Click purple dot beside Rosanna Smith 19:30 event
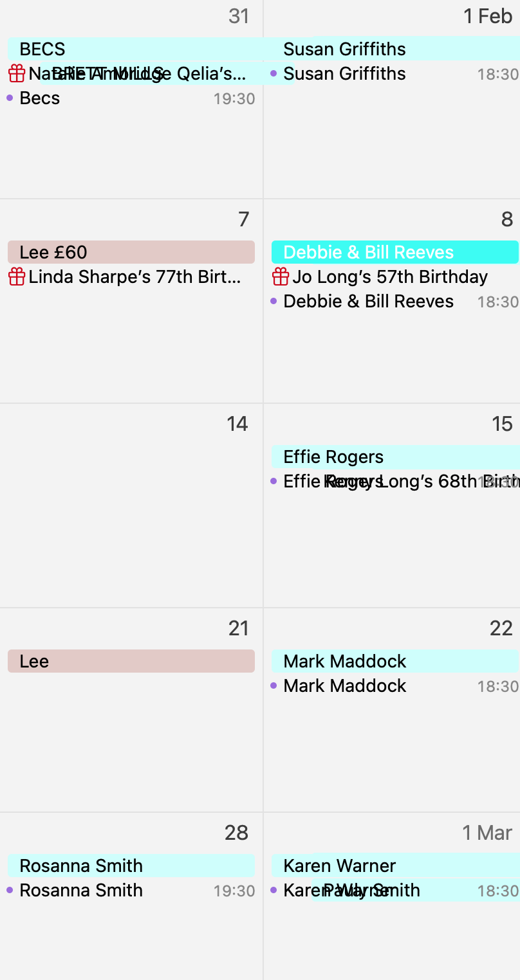 (10, 891)
